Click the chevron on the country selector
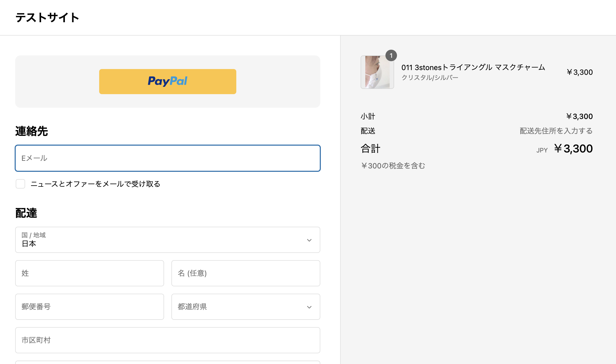616x364 pixels. pyautogui.click(x=310, y=240)
